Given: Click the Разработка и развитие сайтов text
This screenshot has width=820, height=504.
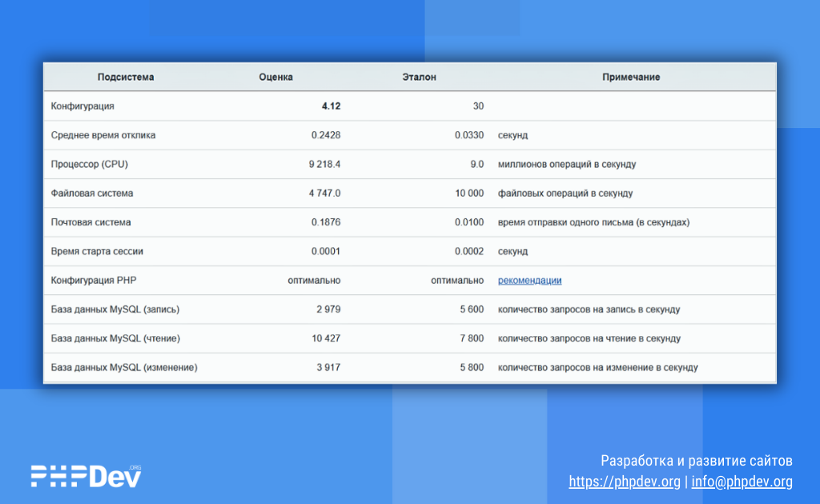Looking at the screenshot, I should pyautogui.click(x=697, y=461).
